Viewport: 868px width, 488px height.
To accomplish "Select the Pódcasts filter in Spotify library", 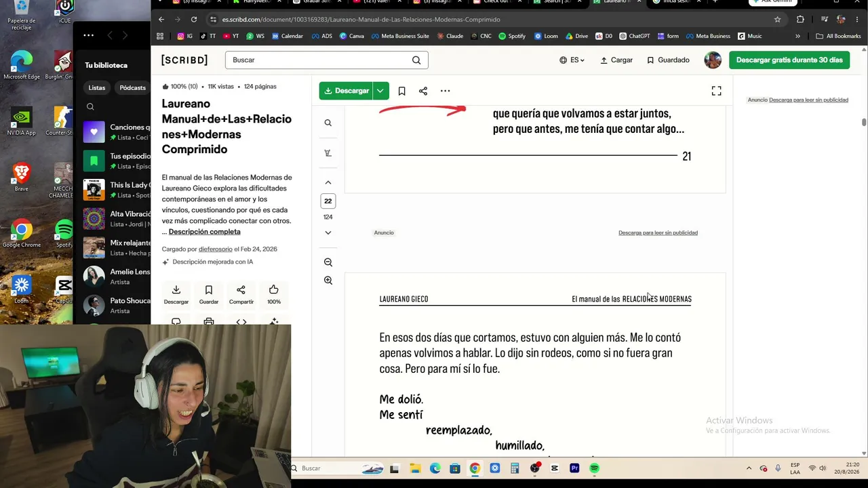I will click(132, 87).
